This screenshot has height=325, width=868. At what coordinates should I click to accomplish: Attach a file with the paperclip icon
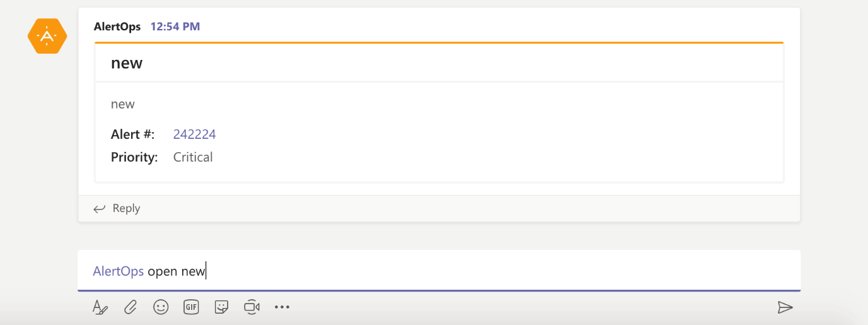pyautogui.click(x=130, y=307)
